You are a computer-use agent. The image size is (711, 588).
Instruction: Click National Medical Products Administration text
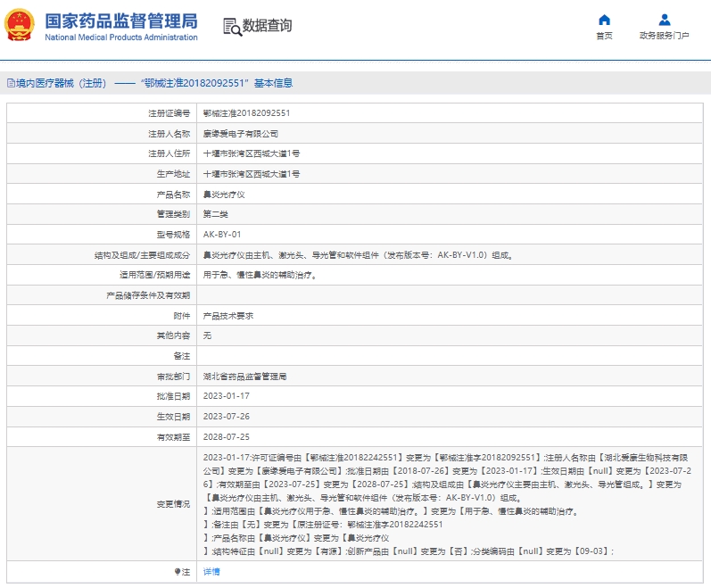(x=121, y=37)
